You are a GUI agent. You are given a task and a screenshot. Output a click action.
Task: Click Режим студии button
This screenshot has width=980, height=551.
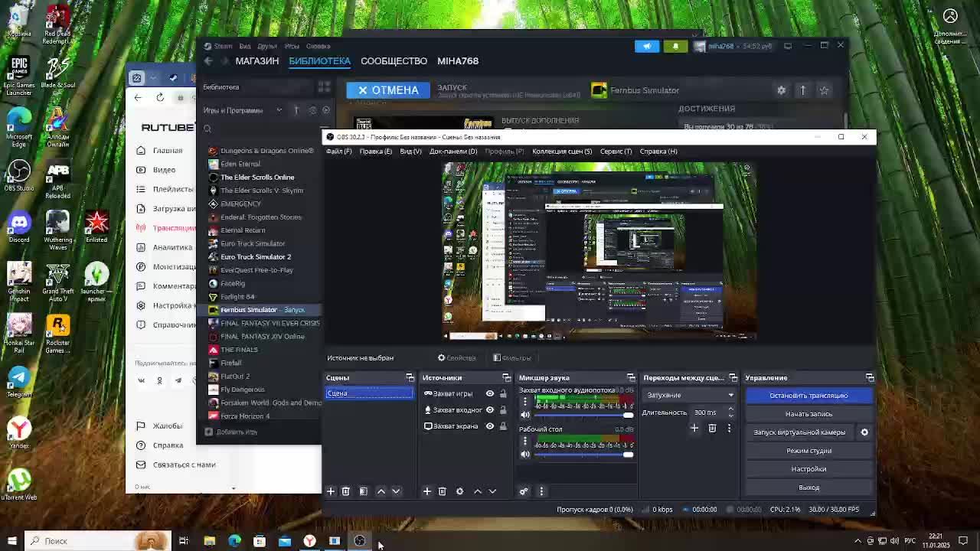tap(808, 451)
